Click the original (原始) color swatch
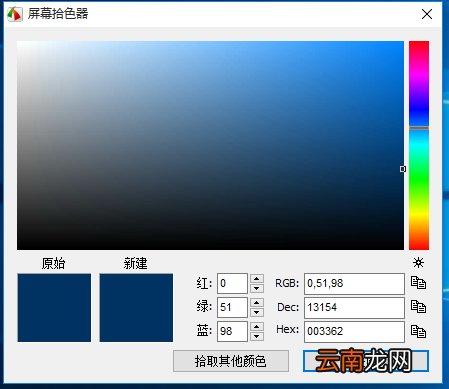Image resolution: width=449 pixels, height=389 pixels. [x=54, y=308]
